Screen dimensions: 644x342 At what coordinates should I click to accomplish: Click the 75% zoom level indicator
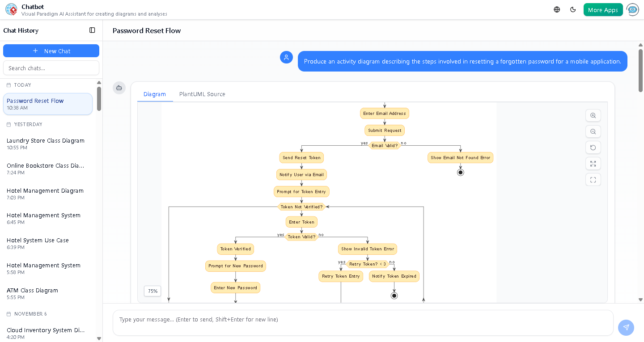coord(152,291)
